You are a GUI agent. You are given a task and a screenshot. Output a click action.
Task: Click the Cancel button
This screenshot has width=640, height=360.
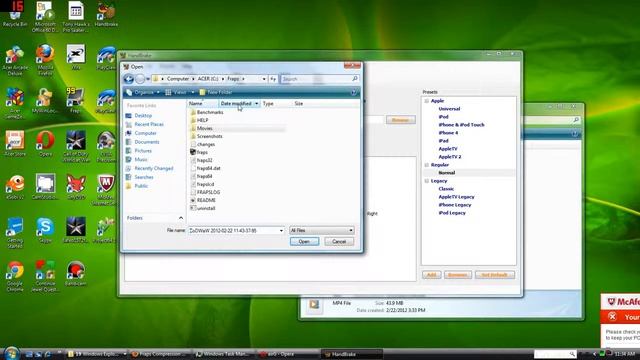[339, 242]
